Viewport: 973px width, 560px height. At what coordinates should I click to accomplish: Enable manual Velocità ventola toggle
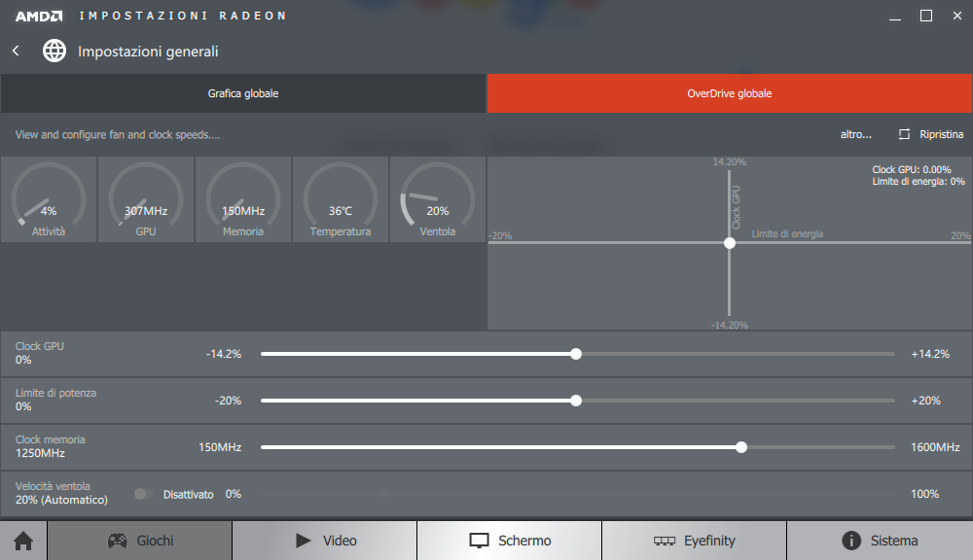point(143,494)
